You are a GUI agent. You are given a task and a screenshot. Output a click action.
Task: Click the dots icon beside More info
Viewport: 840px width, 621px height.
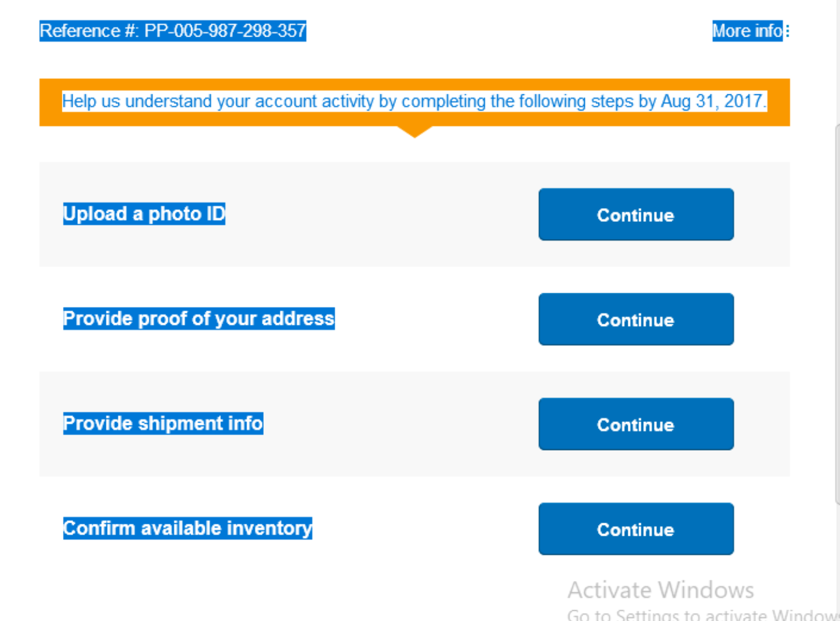coord(787,31)
